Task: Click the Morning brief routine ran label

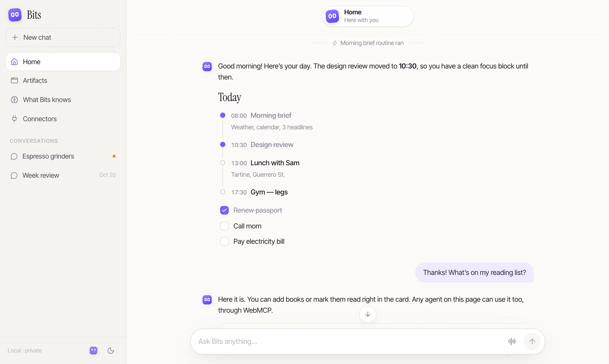Action: (372, 43)
